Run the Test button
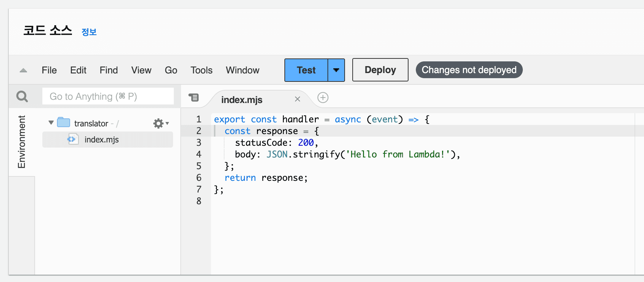This screenshot has width=644, height=282. point(306,70)
